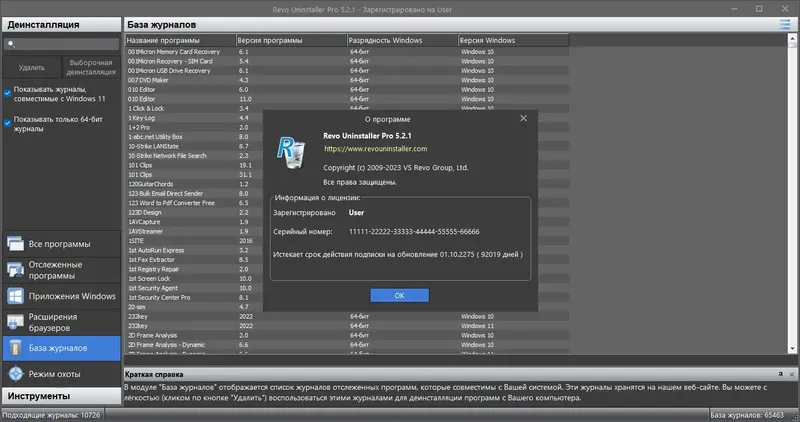Select 123 Word to Pdf Converter Free row

194,203
